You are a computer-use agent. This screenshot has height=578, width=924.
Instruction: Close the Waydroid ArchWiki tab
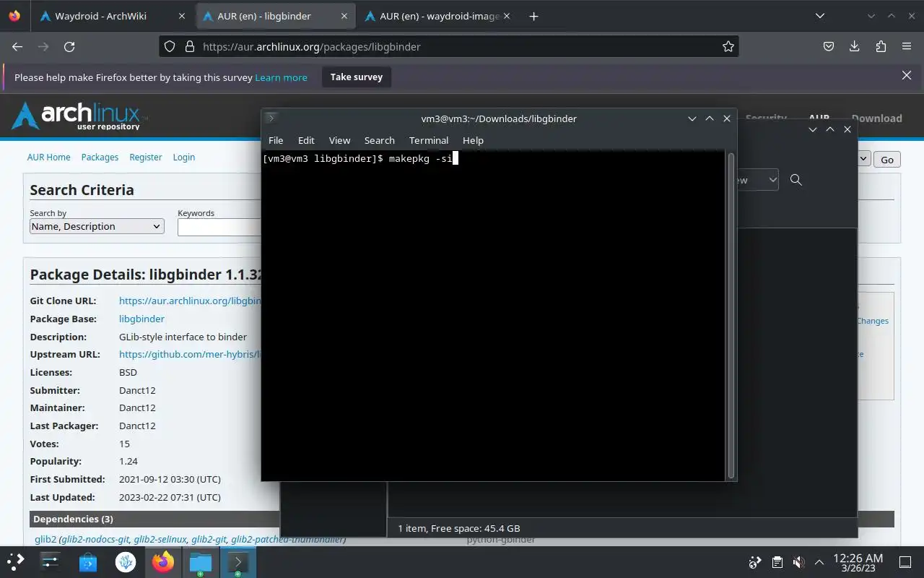click(182, 16)
